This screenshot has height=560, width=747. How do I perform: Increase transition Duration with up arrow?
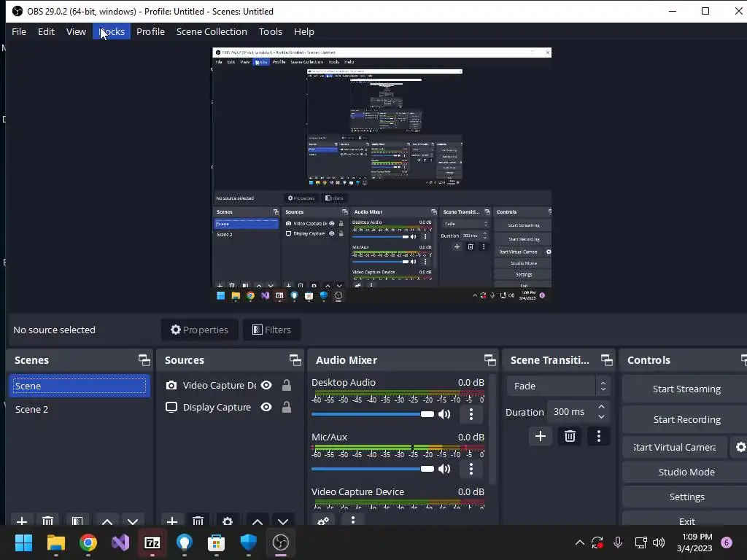pyautogui.click(x=601, y=407)
